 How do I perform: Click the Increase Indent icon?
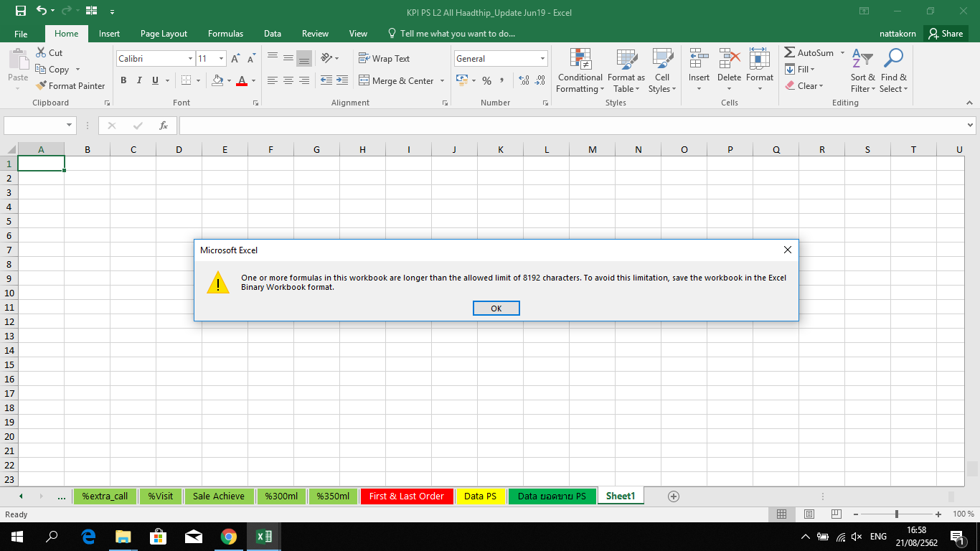[342, 80]
